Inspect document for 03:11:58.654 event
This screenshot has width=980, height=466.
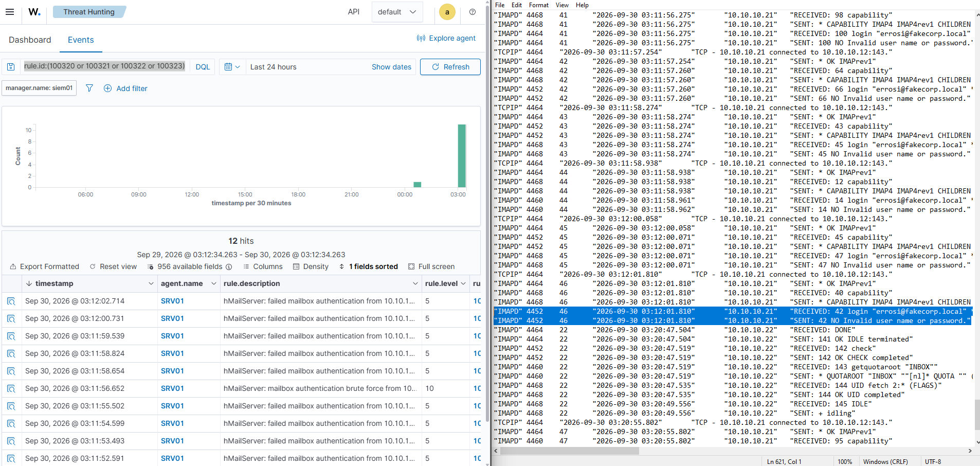(x=11, y=371)
